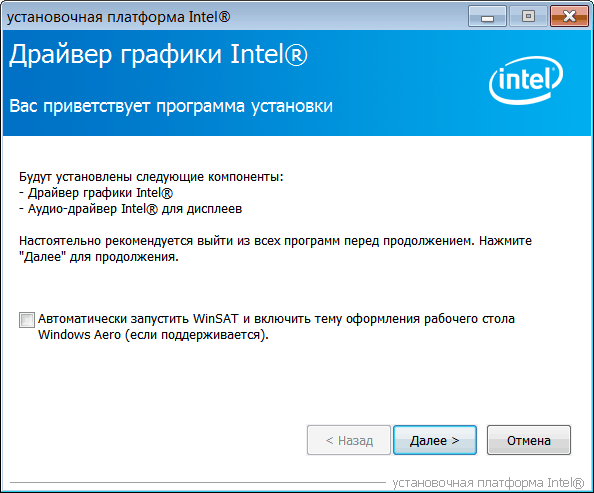Click the 'Настоятельно рекомендуется выйти' paragraph line

pos(275,241)
